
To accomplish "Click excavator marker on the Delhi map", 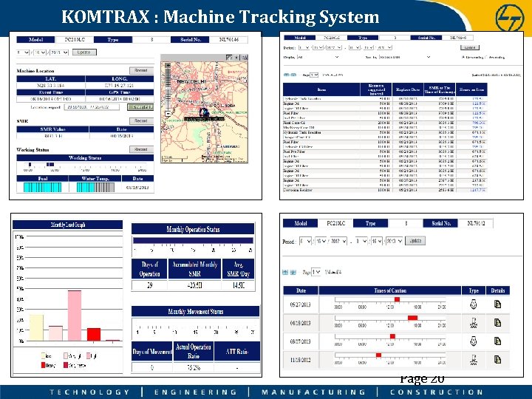I will coord(204,112).
